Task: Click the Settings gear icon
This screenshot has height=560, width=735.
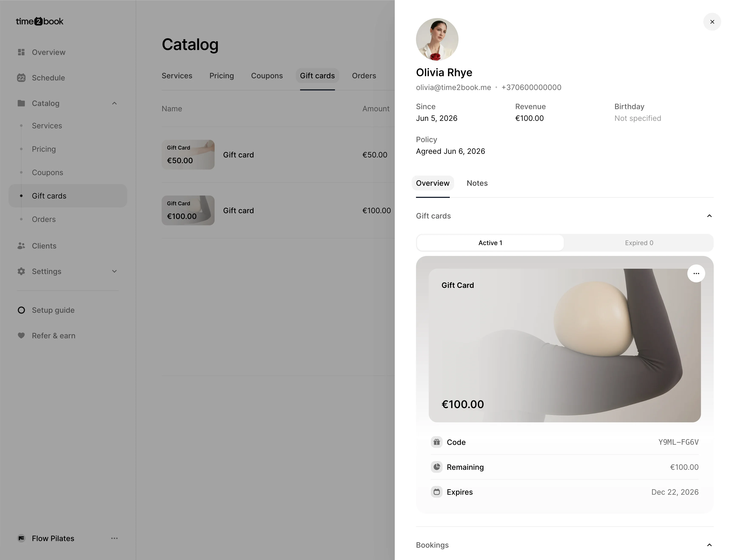Action: coord(21,271)
